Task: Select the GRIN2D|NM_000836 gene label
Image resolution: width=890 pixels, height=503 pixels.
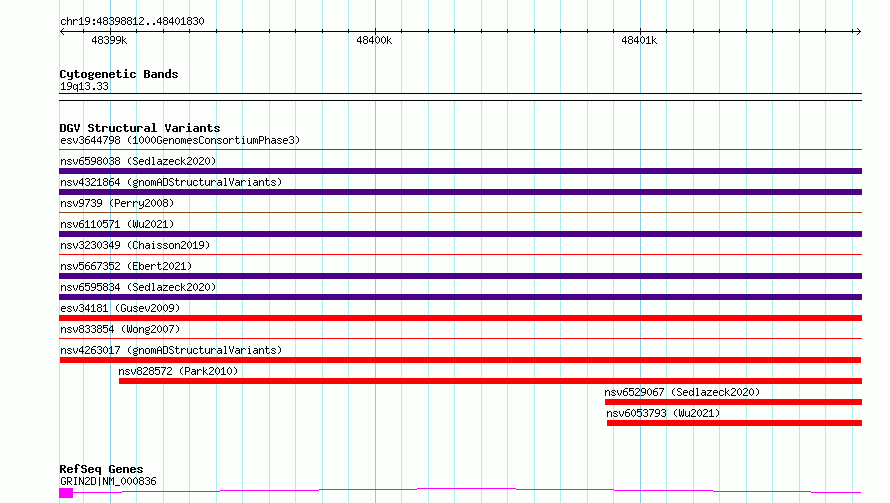Action: coord(108,481)
